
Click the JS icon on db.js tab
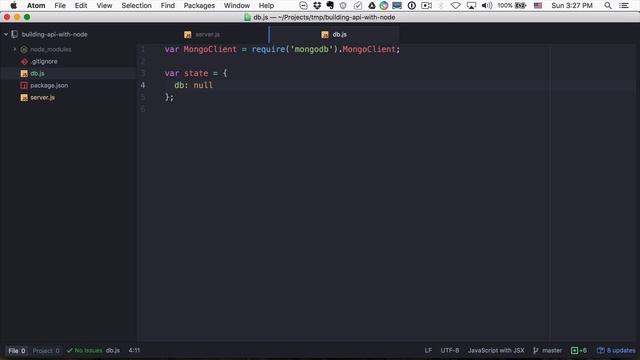(x=325, y=35)
